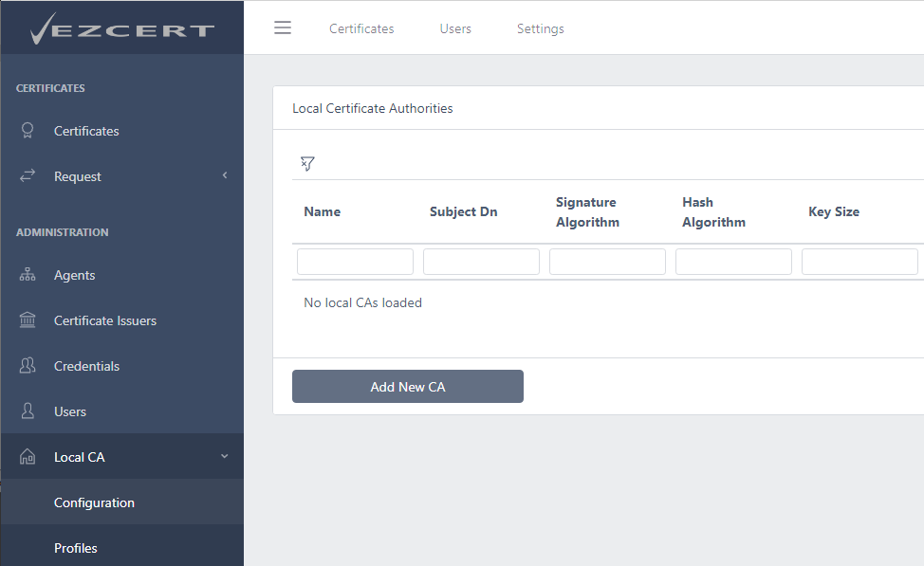Click the Certificate Issuers bank icon
This screenshot has width=924, height=566.
pyautogui.click(x=28, y=320)
